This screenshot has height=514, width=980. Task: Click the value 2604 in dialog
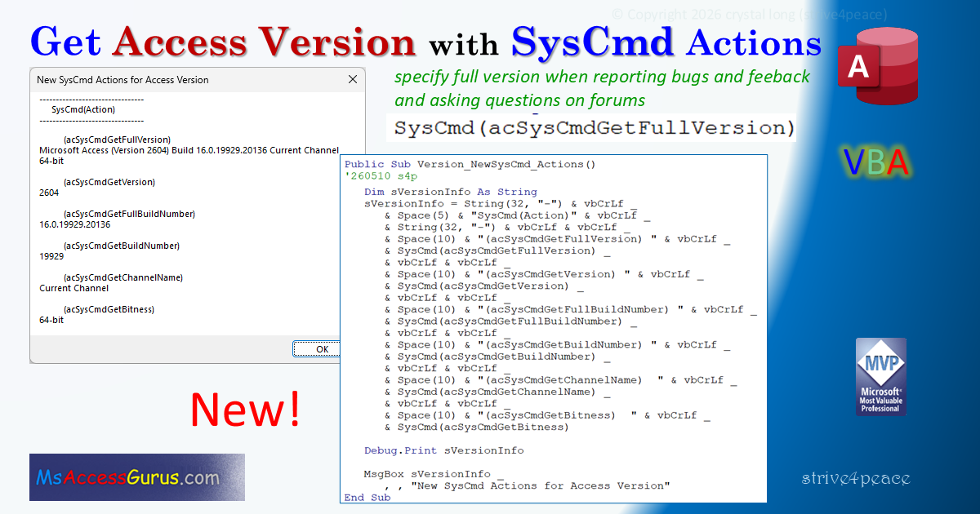click(x=50, y=193)
